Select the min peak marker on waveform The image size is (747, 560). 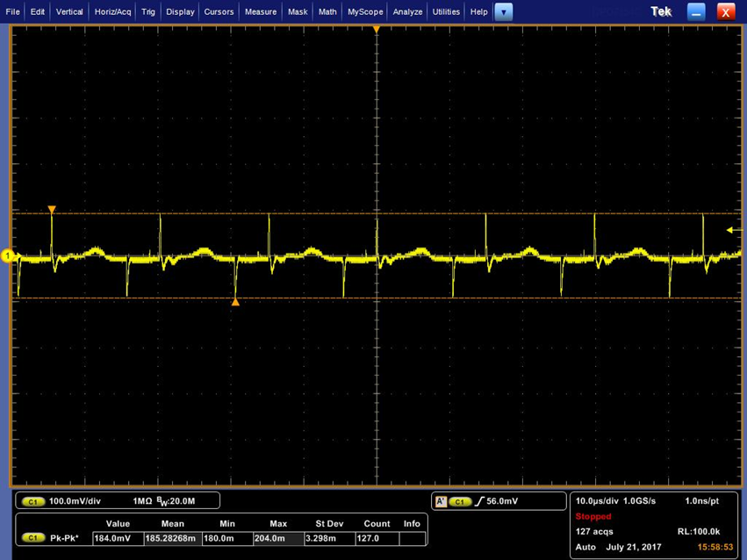pyautogui.click(x=235, y=302)
